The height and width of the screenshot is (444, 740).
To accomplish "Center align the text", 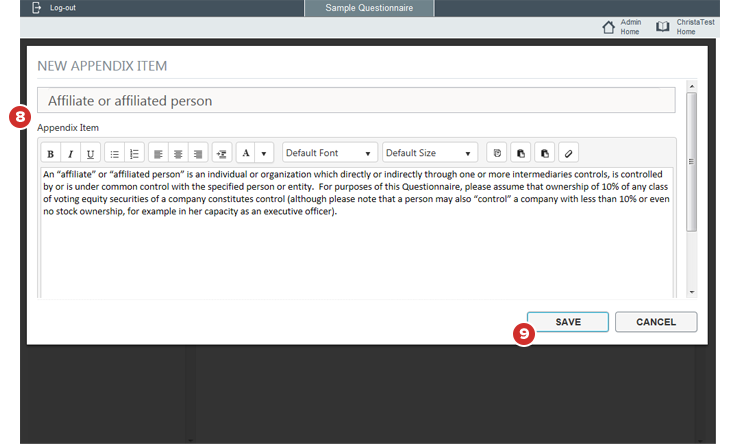I will point(178,154).
